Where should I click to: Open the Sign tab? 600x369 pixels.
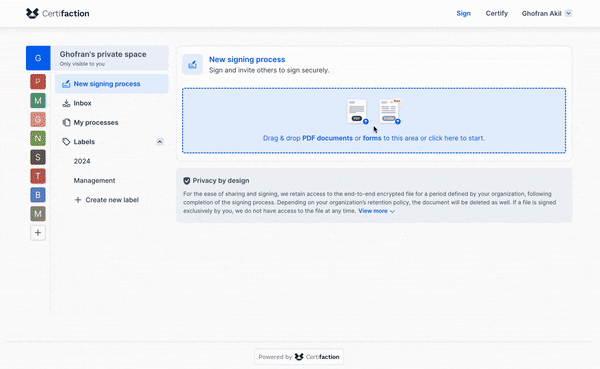tap(463, 13)
